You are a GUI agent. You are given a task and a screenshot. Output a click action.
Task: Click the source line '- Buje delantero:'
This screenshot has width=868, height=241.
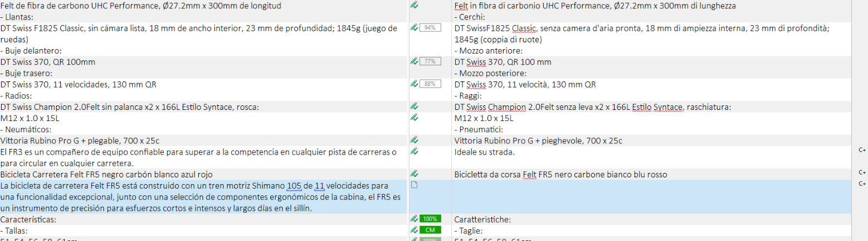(x=31, y=51)
